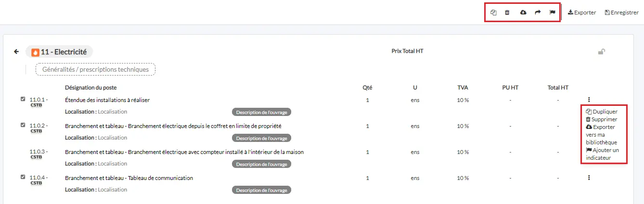Click the Exporter button

coord(582,13)
